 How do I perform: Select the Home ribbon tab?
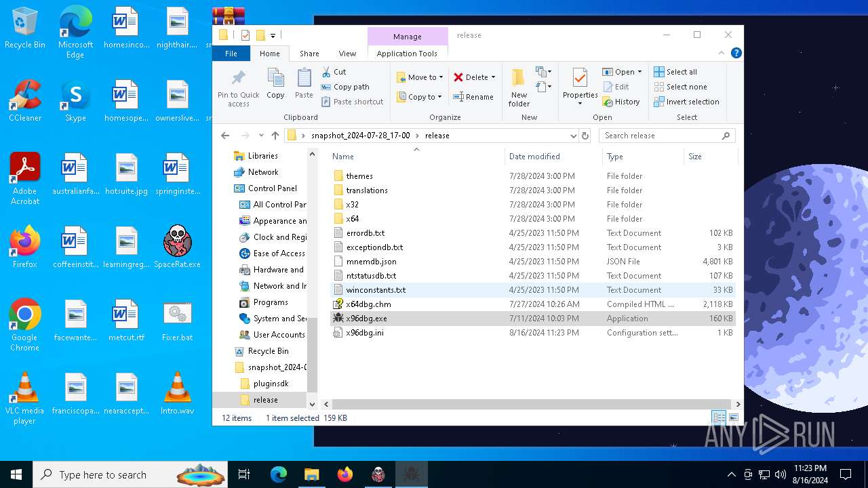click(270, 54)
